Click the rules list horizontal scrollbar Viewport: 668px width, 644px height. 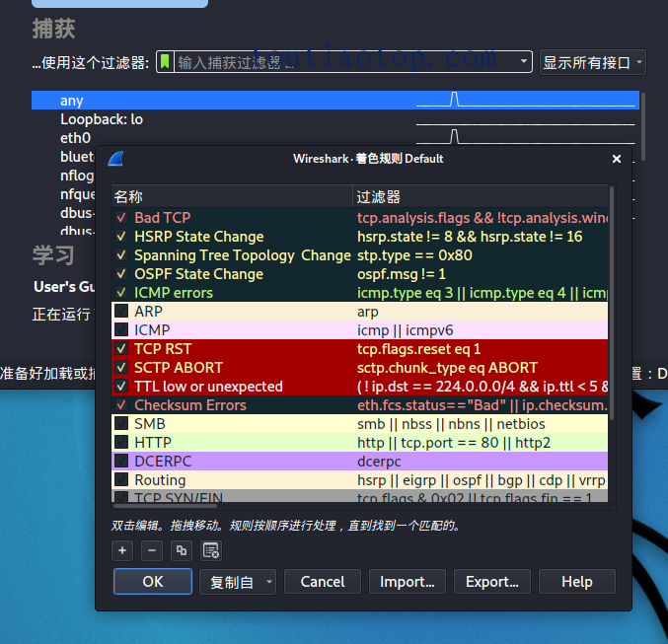tap(166, 506)
